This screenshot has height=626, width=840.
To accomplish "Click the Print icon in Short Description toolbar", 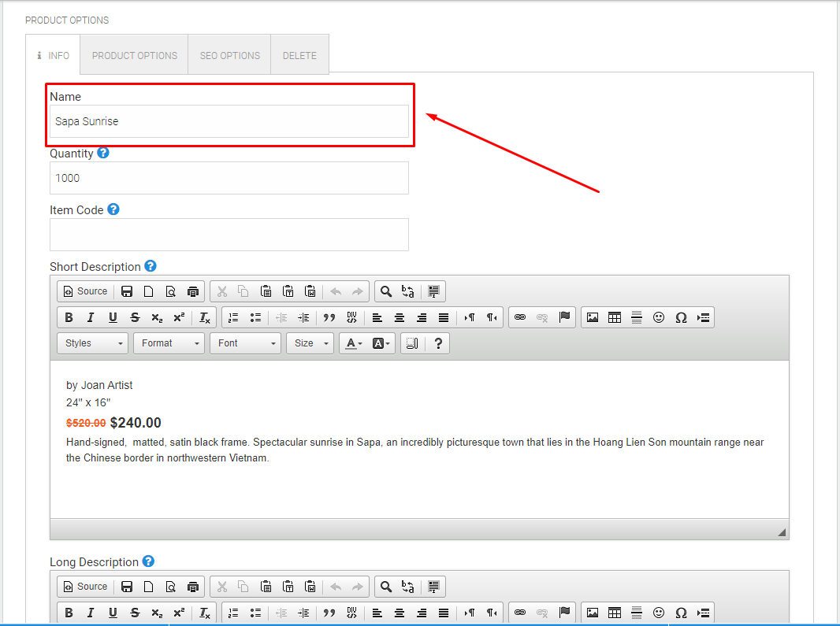I will [x=193, y=291].
